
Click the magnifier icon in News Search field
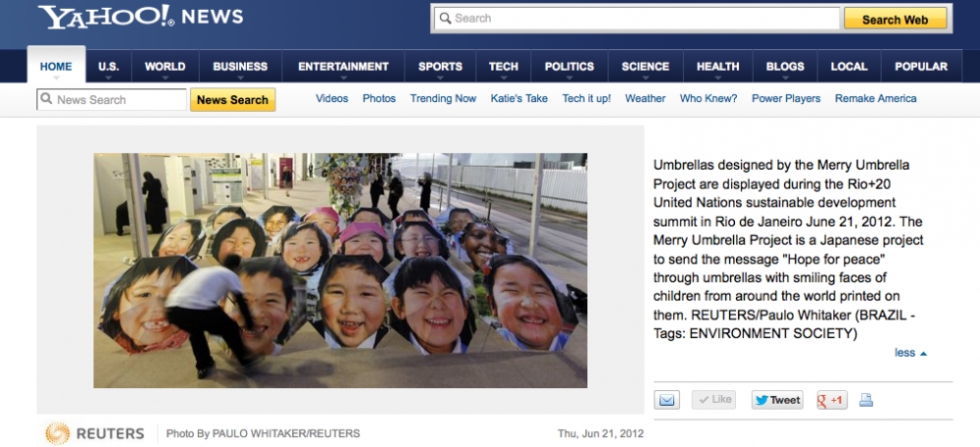[x=46, y=99]
